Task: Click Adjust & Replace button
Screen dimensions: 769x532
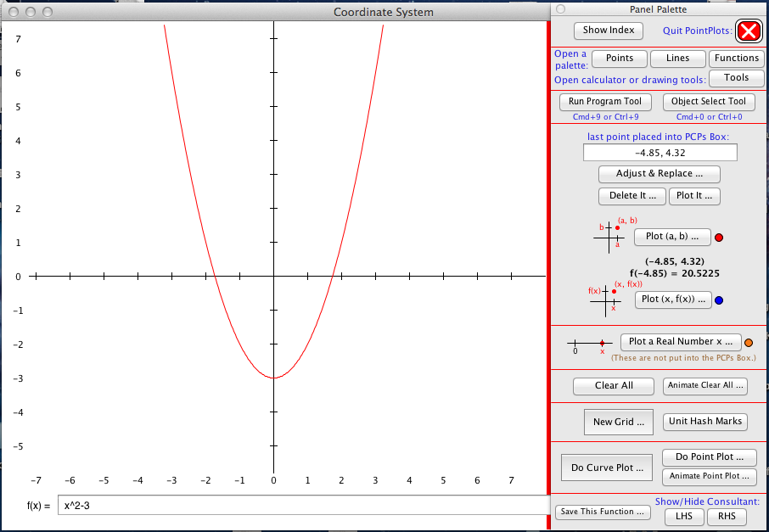Action: pyautogui.click(x=660, y=174)
